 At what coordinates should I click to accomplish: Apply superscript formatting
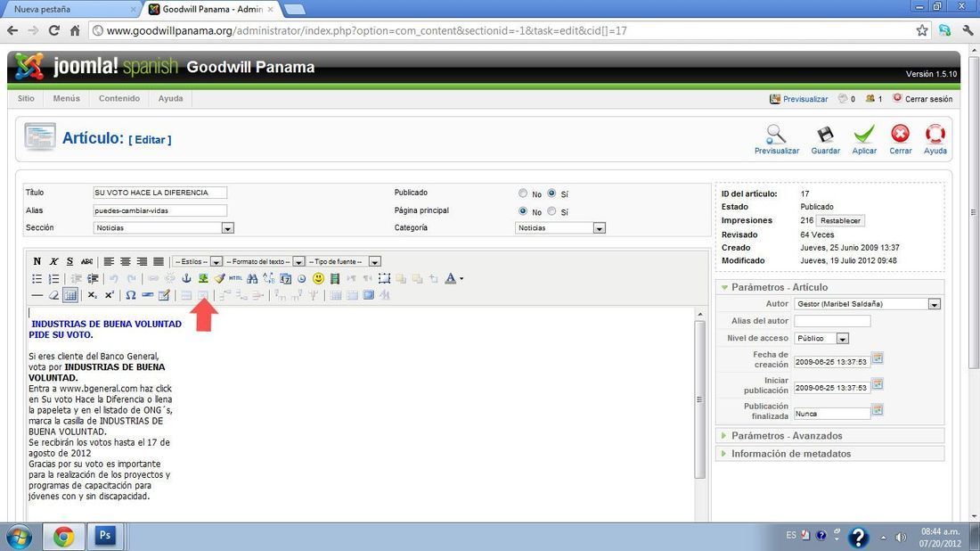(x=110, y=295)
